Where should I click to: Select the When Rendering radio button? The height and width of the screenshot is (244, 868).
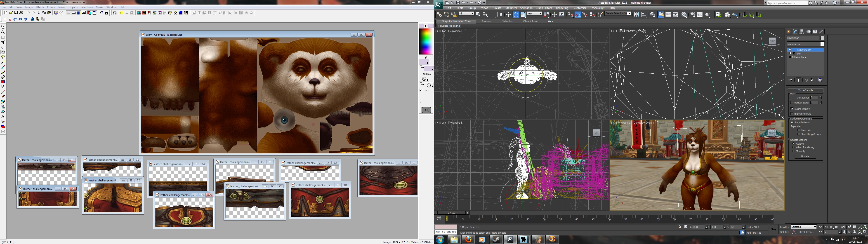[794, 147]
